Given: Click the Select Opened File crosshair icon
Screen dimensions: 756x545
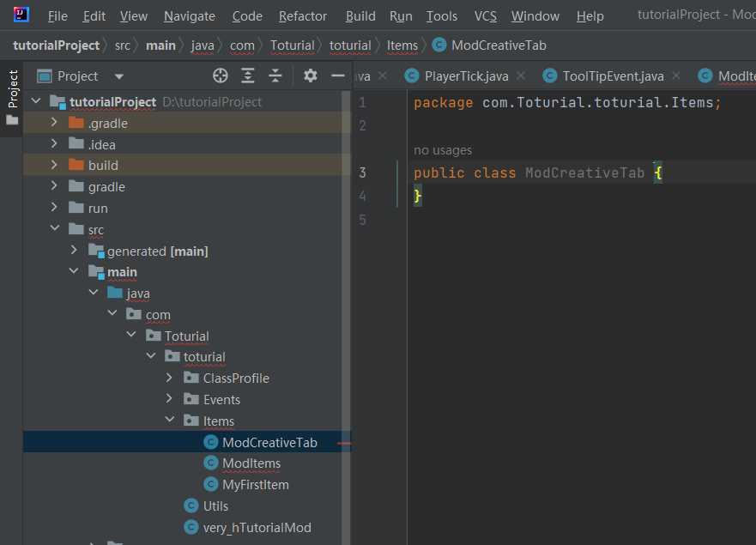Looking at the screenshot, I should 221,76.
